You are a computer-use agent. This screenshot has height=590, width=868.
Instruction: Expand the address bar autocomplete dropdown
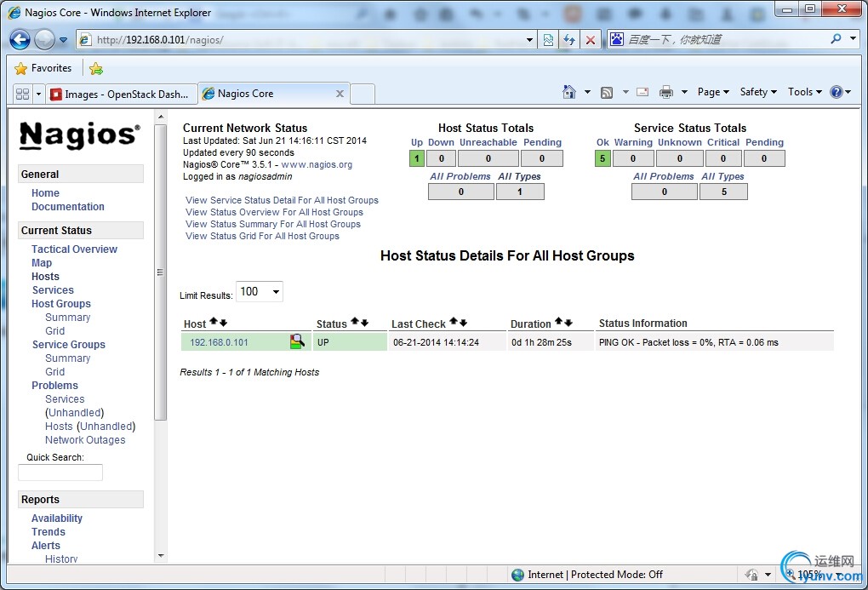[530, 40]
